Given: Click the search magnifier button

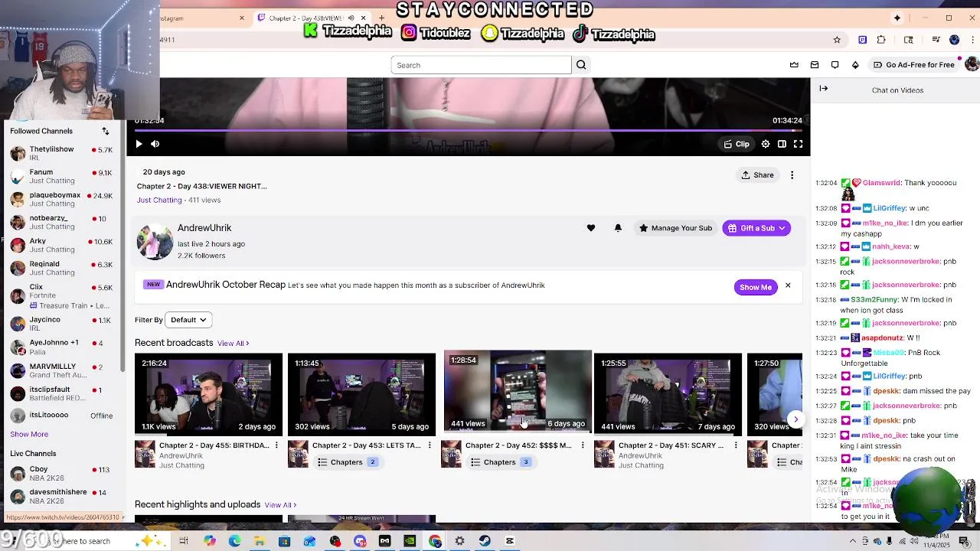Looking at the screenshot, I should pyautogui.click(x=581, y=65).
